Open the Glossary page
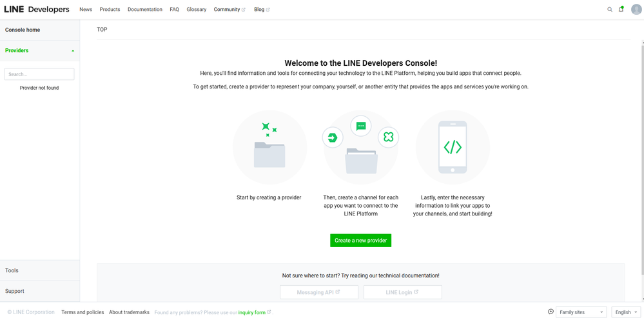 tap(197, 10)
